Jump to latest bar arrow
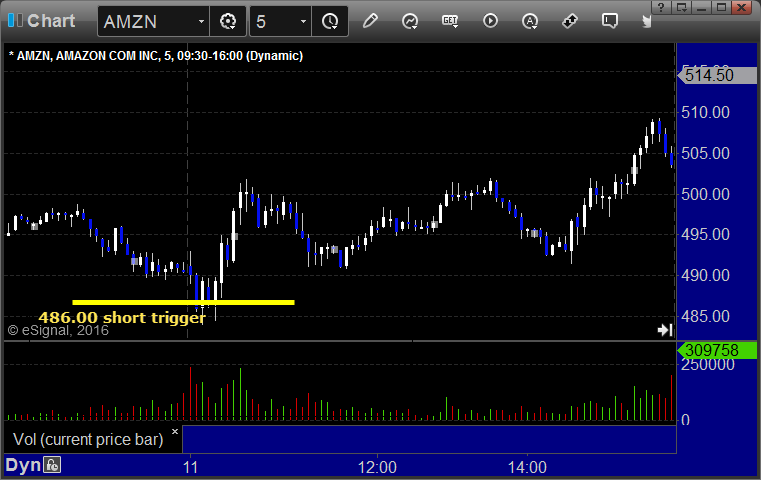The height and width of the screenshot is (480, 761). (x=665, y=330)
